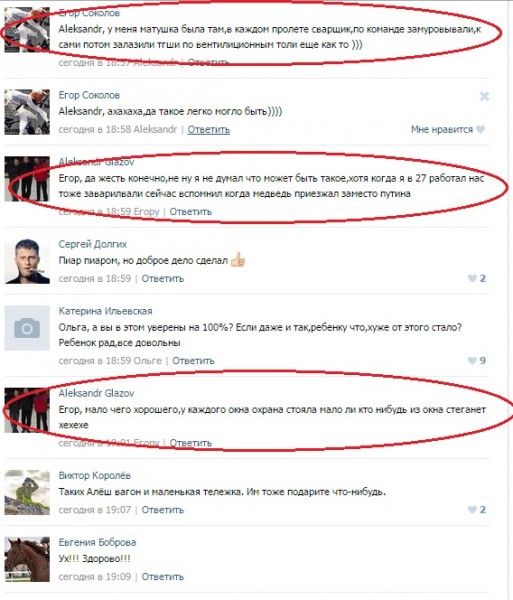Like Сергей Долгих's comment via its heart icon
The width and height of the screenshot is (513, 600).
tap(472, 278)
